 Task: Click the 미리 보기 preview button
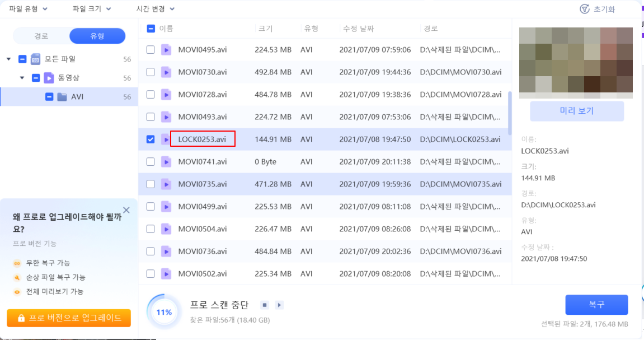577,111
